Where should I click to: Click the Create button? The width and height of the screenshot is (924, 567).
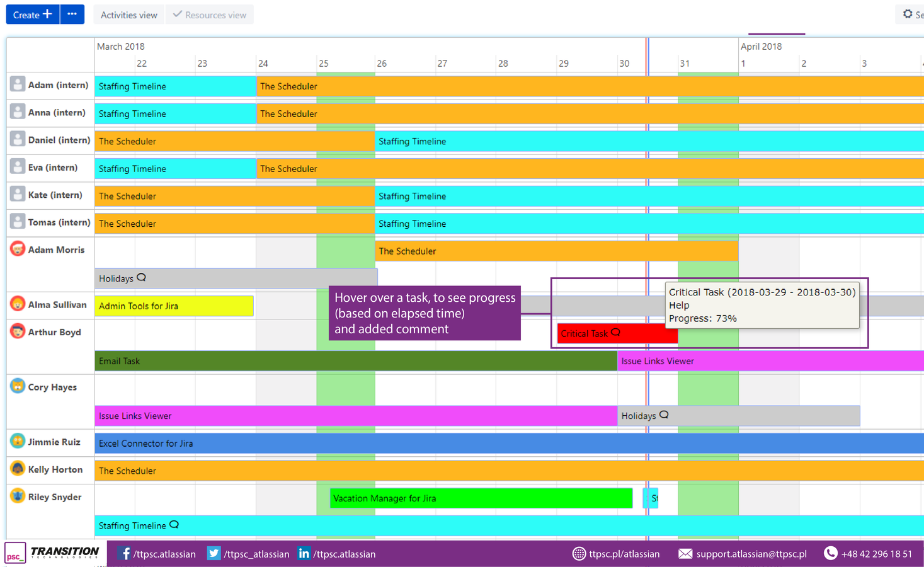tap(33, 14)
